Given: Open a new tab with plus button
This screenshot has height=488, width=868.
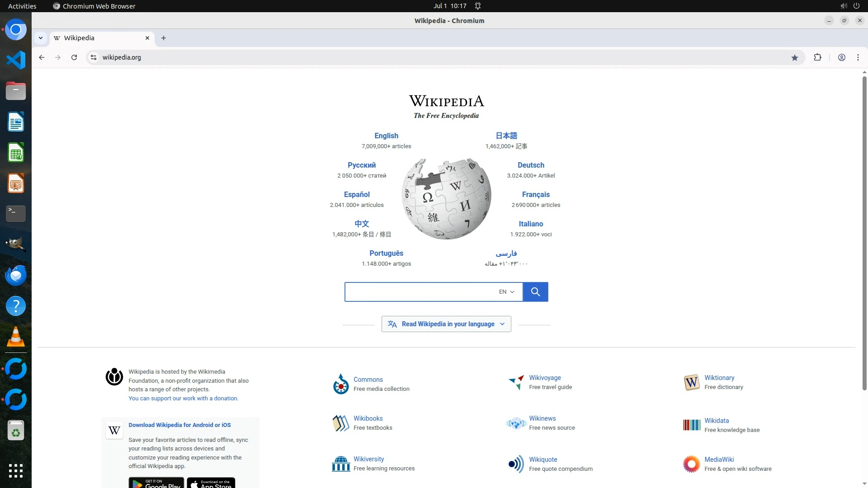Looking at the screenshot, I should (x=164, y=38).
